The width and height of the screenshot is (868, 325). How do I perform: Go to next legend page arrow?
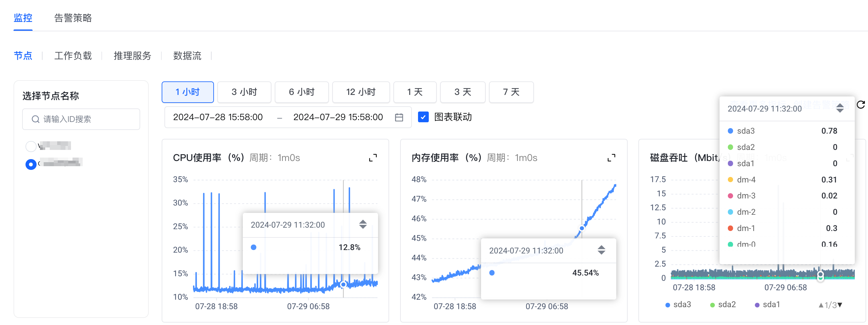[840, 305]
